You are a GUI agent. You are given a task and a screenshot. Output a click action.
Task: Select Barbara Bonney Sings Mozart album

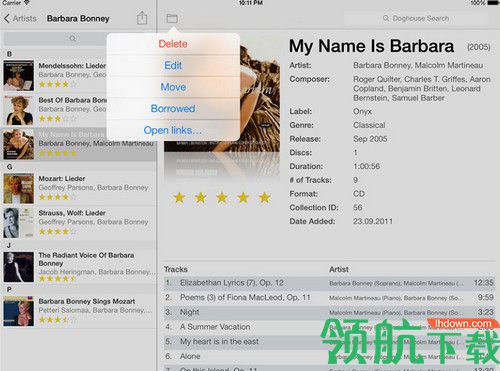(x=78, y=311)
